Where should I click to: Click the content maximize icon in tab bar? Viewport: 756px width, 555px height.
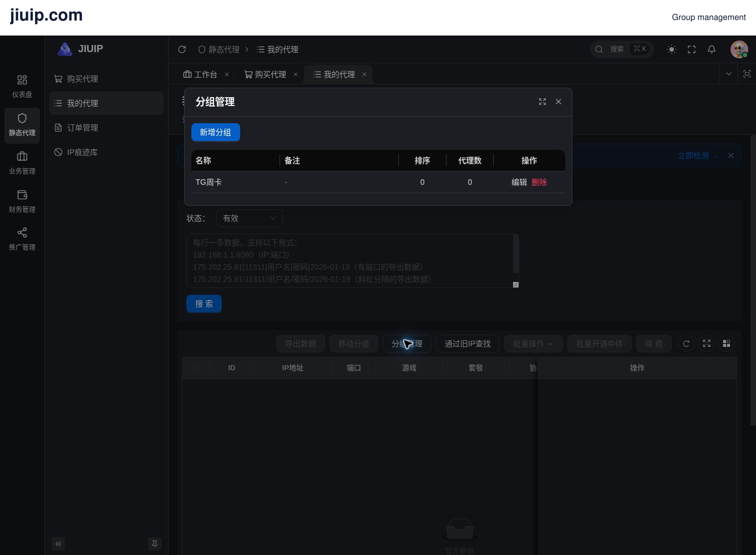[747, 74]
